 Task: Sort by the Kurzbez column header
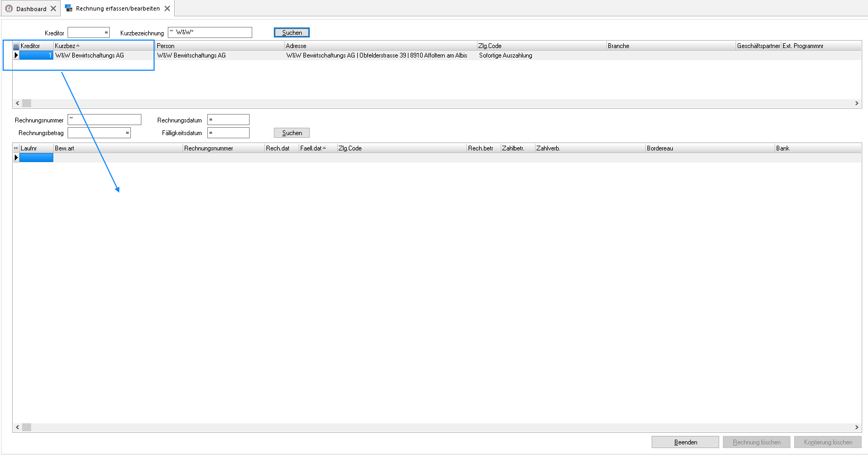(x=104, y=46)
